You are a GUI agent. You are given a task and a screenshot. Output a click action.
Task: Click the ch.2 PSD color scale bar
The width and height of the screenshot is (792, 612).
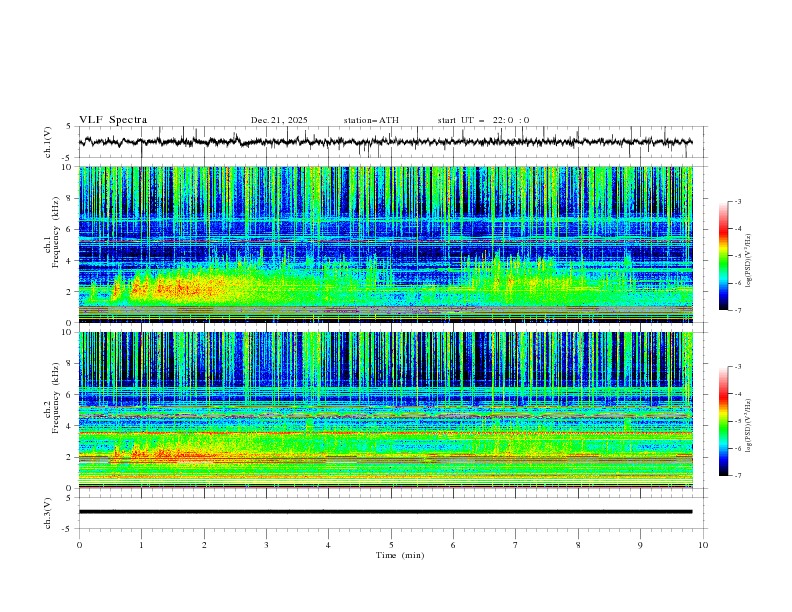[723, 421]
